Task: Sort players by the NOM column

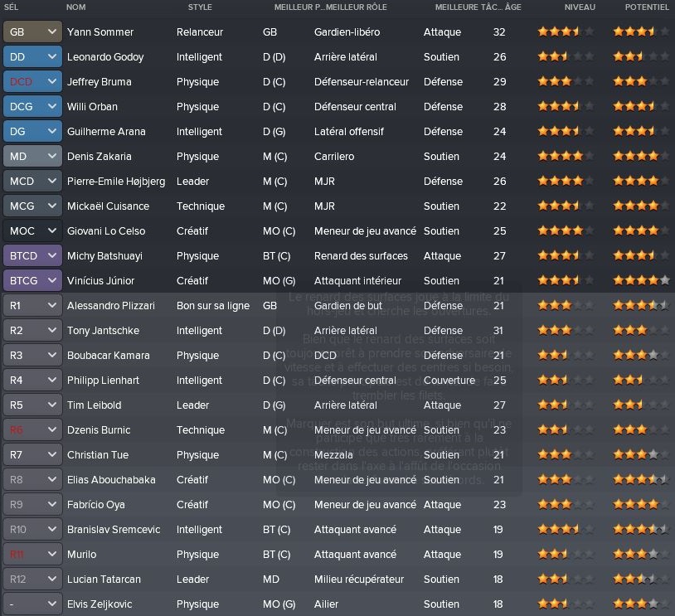Action: point(75,7)
